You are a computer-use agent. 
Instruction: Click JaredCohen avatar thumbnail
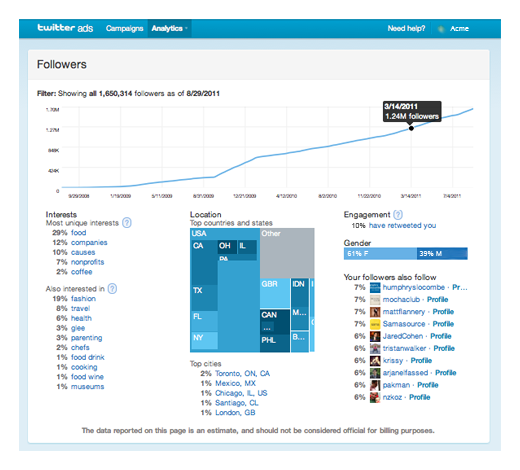(375, 336)
